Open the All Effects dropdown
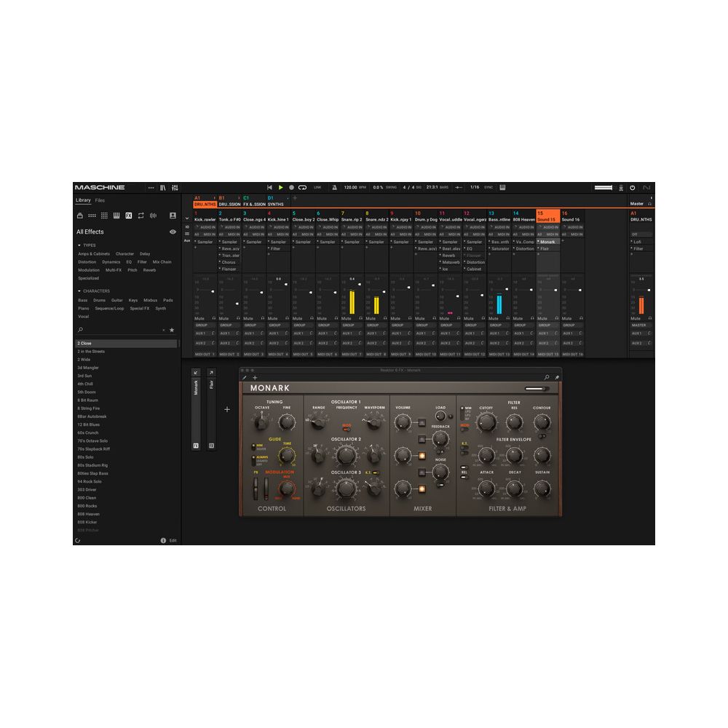Viewport: 728px width, 728px height. coord(91,232)
